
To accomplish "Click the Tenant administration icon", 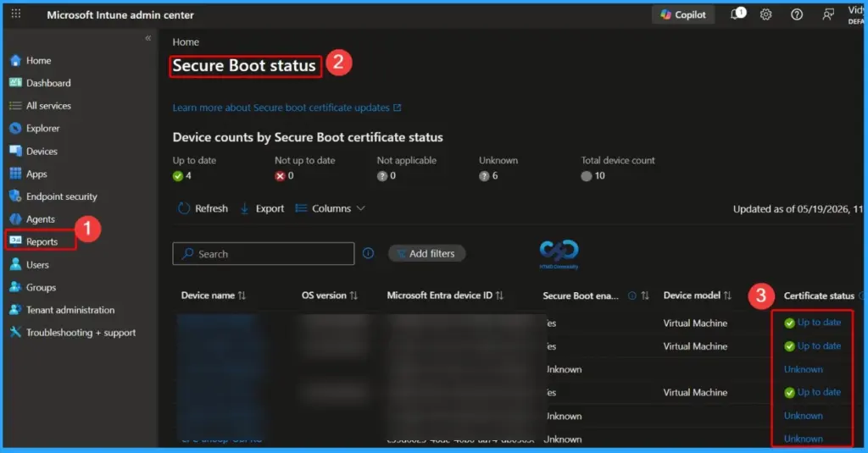I will coord(15,310).
